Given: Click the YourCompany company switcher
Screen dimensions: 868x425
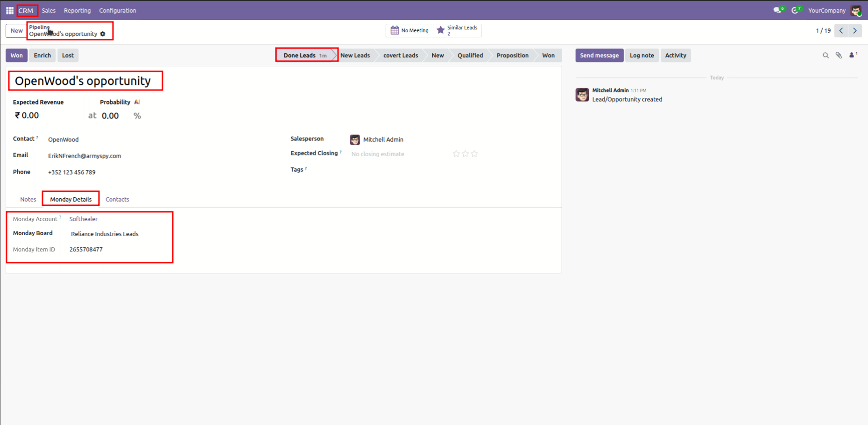Looking at the screenshot, I should (826, 10).
